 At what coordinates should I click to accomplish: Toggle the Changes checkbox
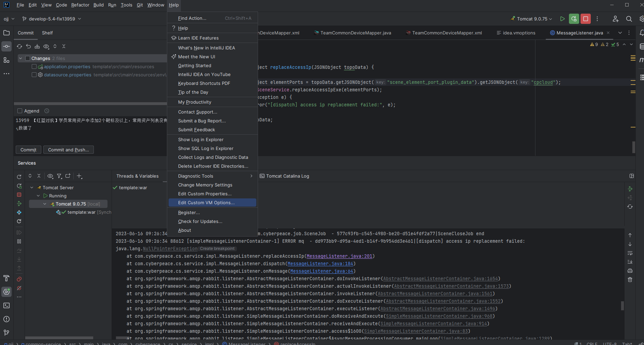point(28,58)
